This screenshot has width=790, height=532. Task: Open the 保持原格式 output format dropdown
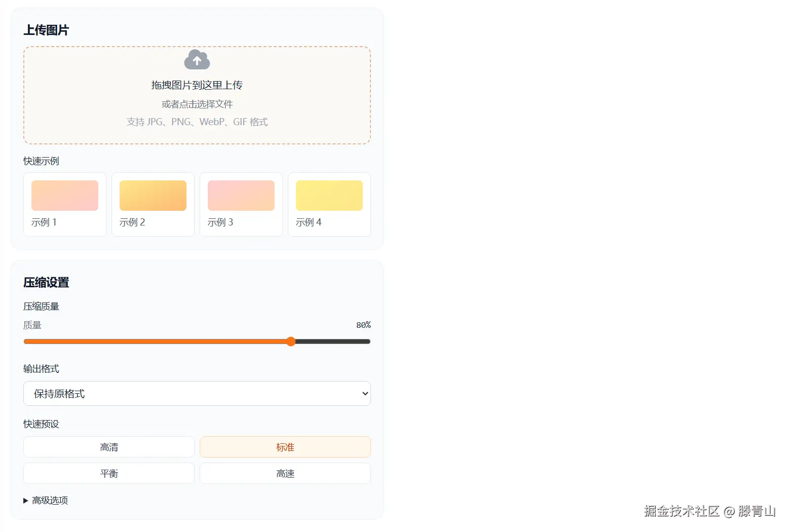(x=197, y=393)
